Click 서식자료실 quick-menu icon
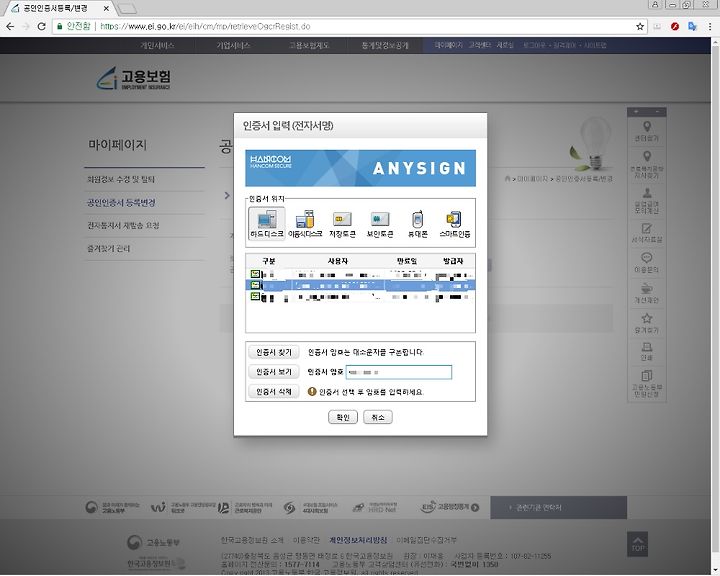 (647, 233)
